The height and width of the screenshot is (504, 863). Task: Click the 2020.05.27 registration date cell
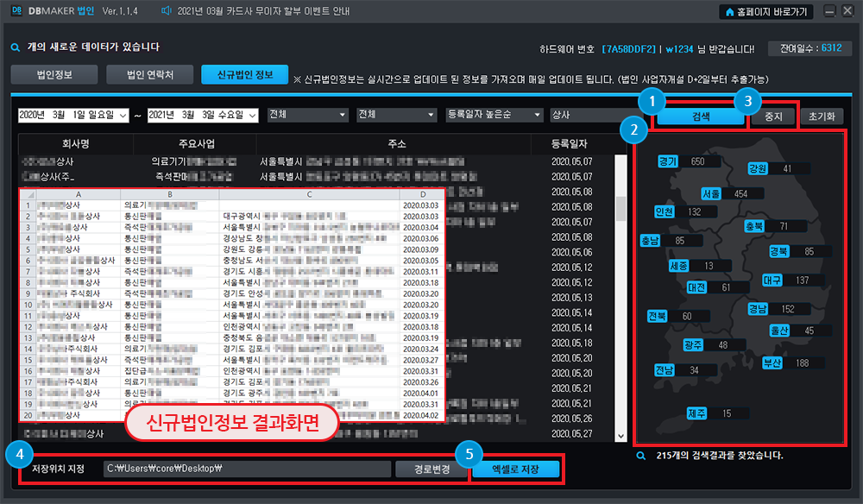click(x=572, y=433)
